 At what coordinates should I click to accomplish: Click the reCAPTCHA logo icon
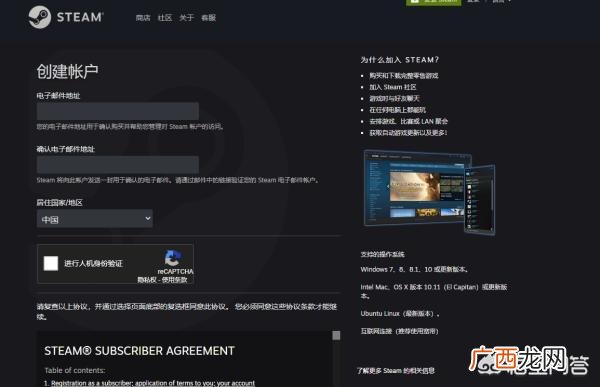(173, 258)
